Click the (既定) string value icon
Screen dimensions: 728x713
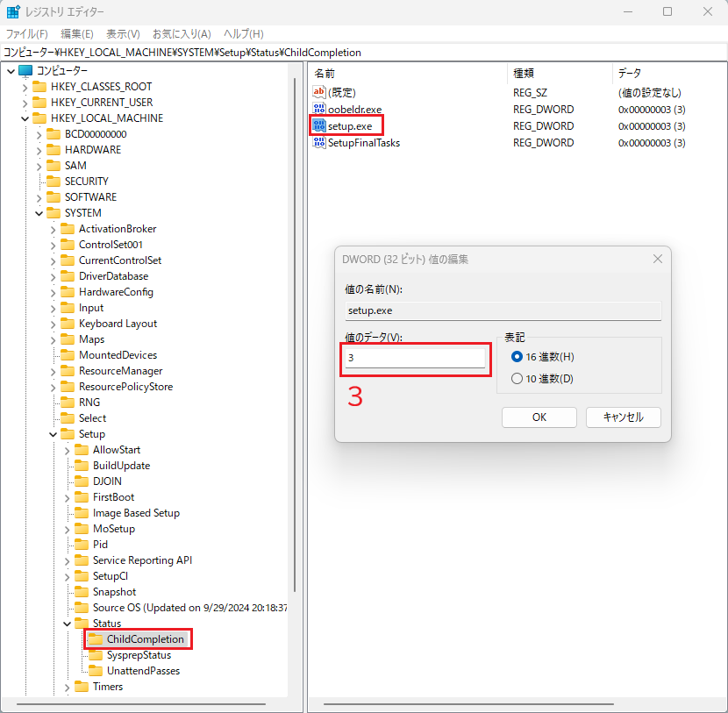point(319,92)
